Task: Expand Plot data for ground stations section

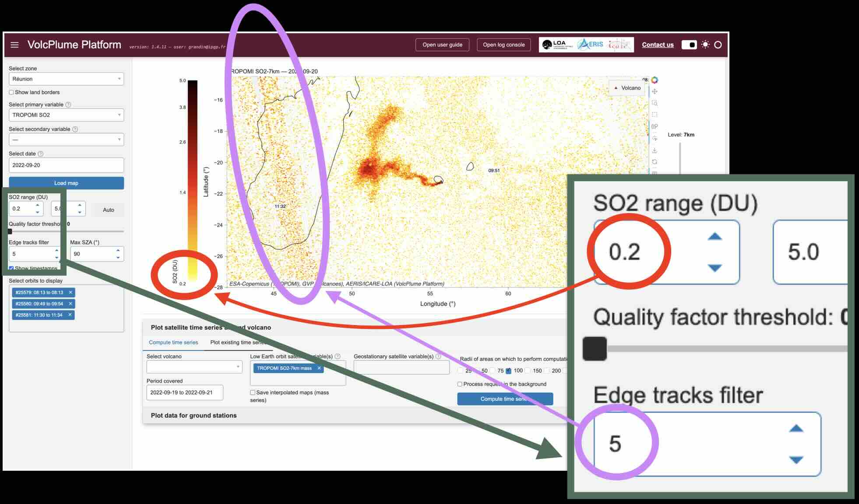Action: [194, 416]
